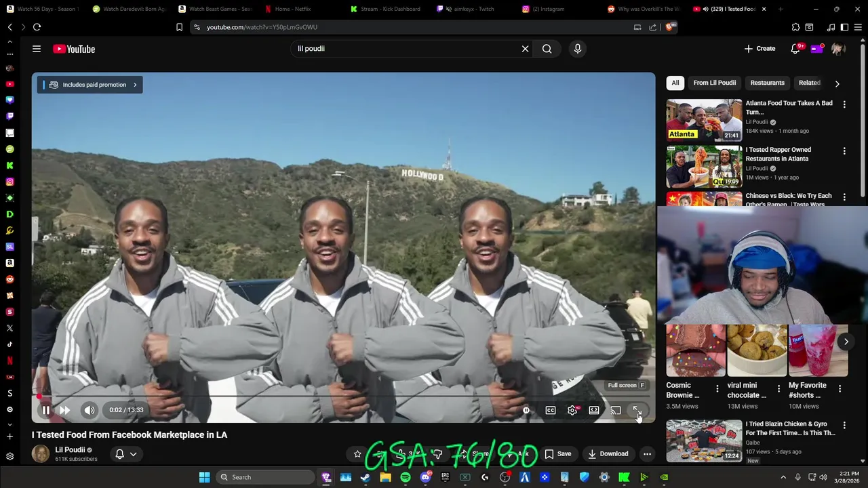
Task: Select the All filter chip
Action: tap(675, 83)
